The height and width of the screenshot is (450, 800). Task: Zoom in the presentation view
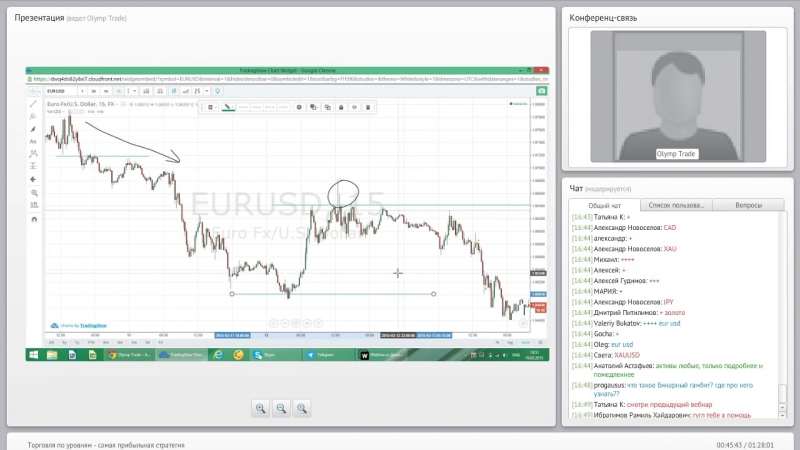click(261, 407)
